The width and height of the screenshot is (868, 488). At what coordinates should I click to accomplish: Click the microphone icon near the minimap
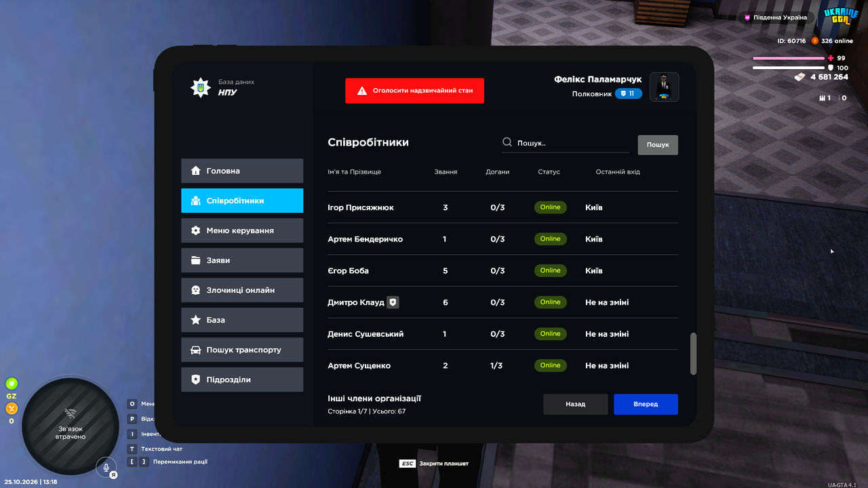coord(105,466)
